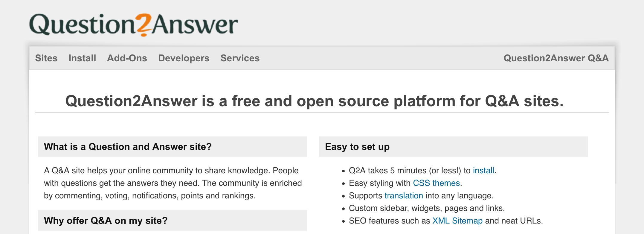Click the 'into any language.' text
The height and width of the screenshot is (234, 644).
click(460, 196)
